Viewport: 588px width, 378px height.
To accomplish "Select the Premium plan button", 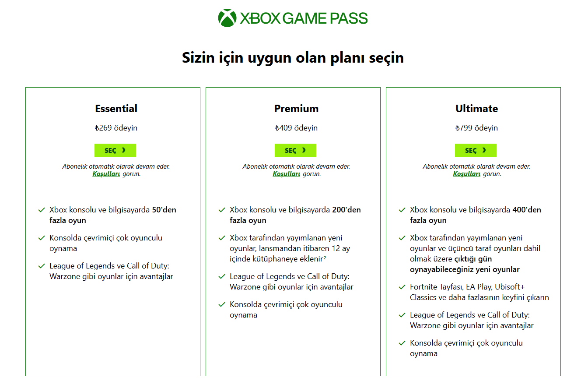I will coord(295,150).
